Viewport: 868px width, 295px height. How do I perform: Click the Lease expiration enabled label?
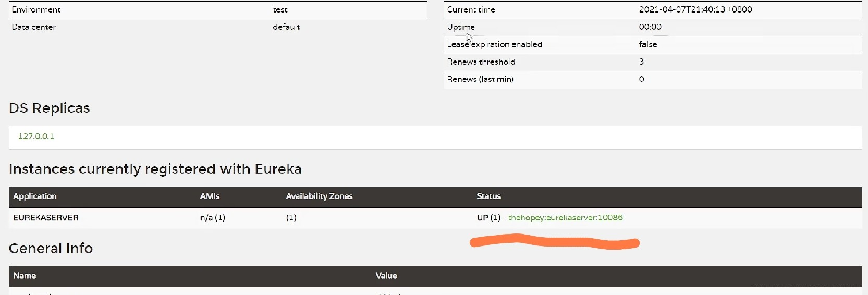pyautogui.click(x=494, y=44)
